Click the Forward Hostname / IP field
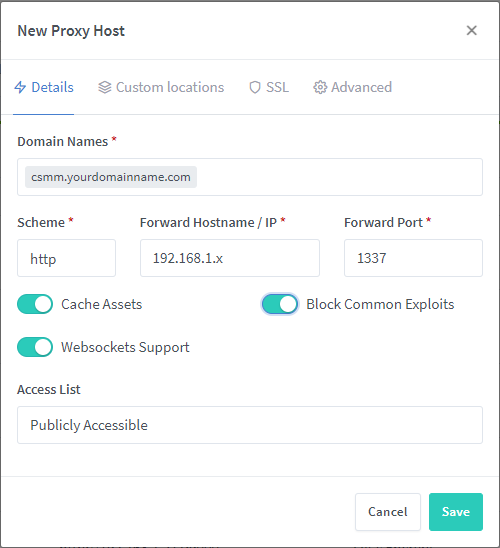Image resolution: width=500 pixels, height=548 pixels. [x=230, y=258]
